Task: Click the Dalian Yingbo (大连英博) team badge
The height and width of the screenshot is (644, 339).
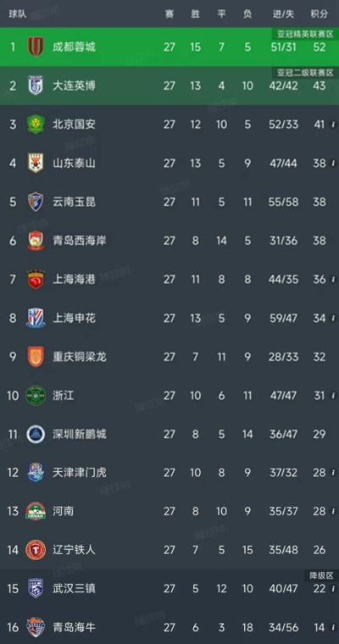Action: click(x=36, y=86)
